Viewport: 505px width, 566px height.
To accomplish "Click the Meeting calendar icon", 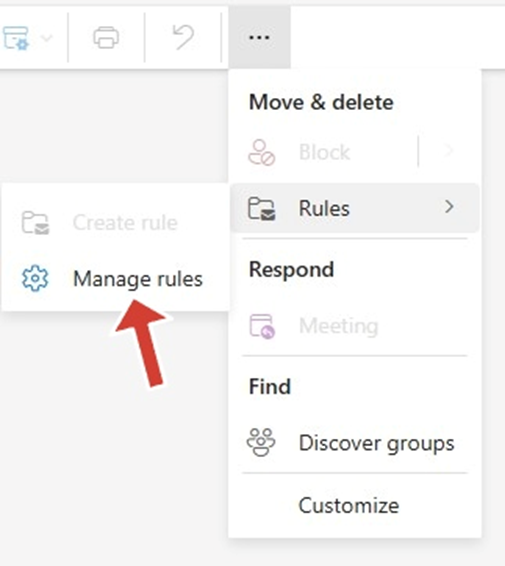I will [x=262, y=326].
